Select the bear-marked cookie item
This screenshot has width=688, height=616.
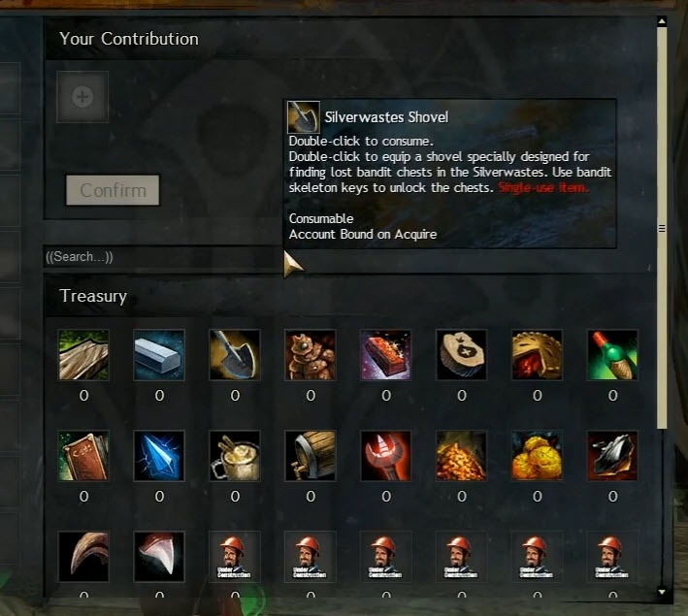click(462, 354)
